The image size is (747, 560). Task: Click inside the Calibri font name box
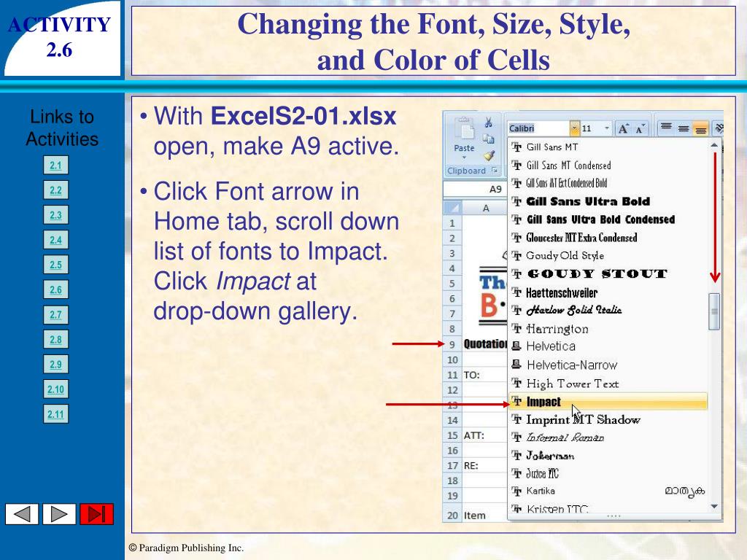point(538,128)
